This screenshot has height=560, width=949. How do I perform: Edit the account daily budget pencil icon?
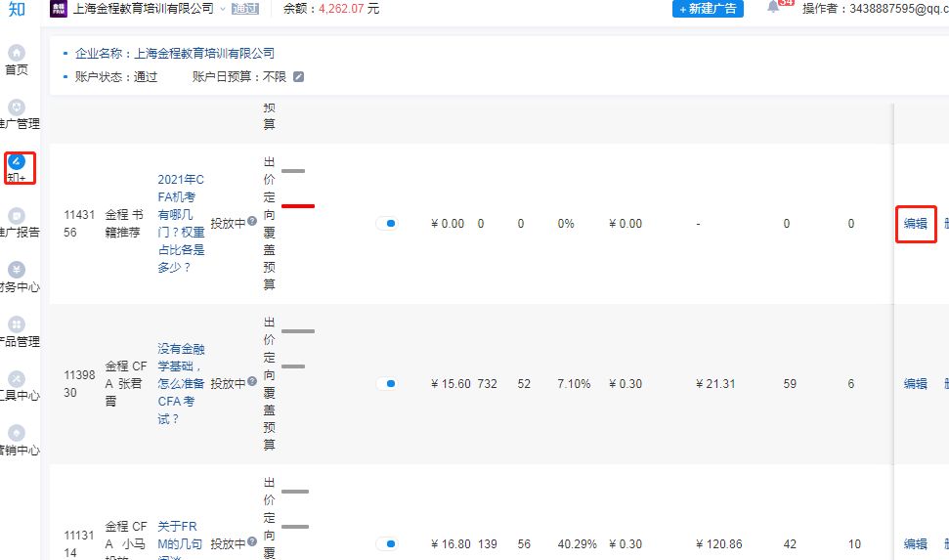[298, 77]
